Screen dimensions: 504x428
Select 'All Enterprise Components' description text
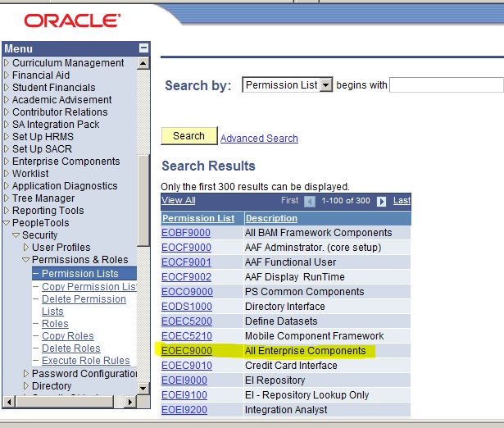click(306, 351)
